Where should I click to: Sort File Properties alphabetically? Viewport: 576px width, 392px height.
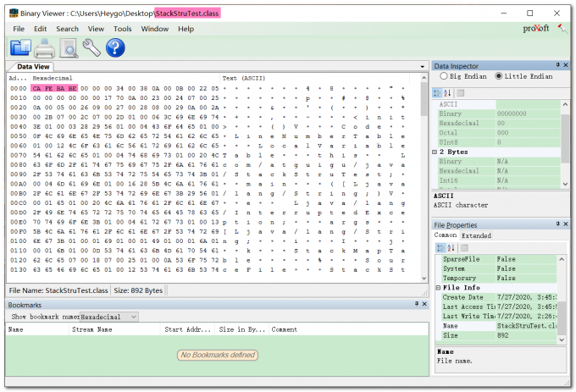447,248
